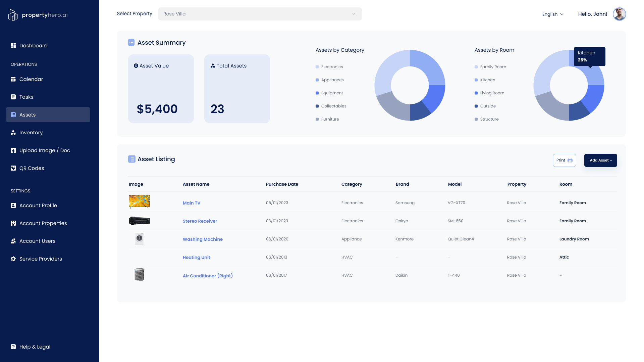This screenshot has width=644, height=362.
Task: Click the Add Asset + button
Action: click(600, 160)
